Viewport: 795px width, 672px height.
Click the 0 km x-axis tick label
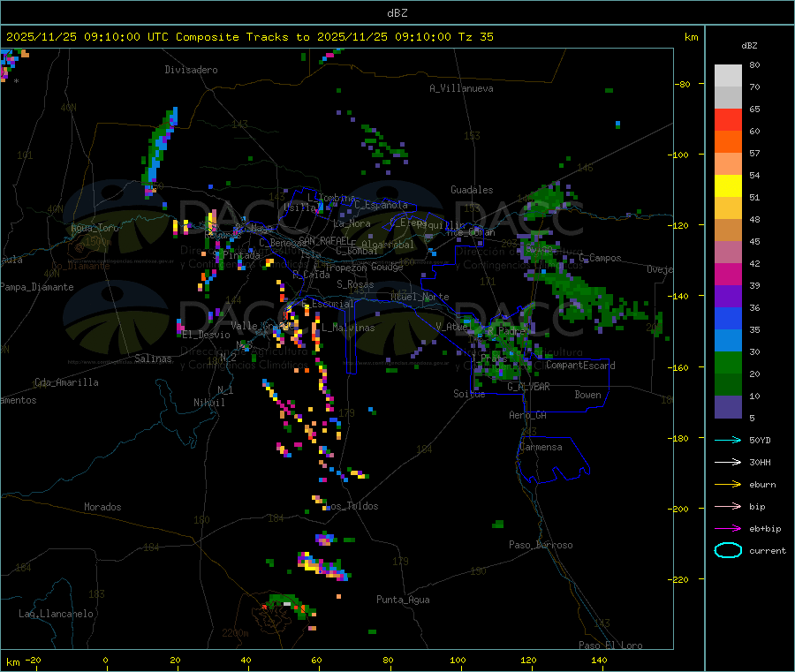point(105,660)
